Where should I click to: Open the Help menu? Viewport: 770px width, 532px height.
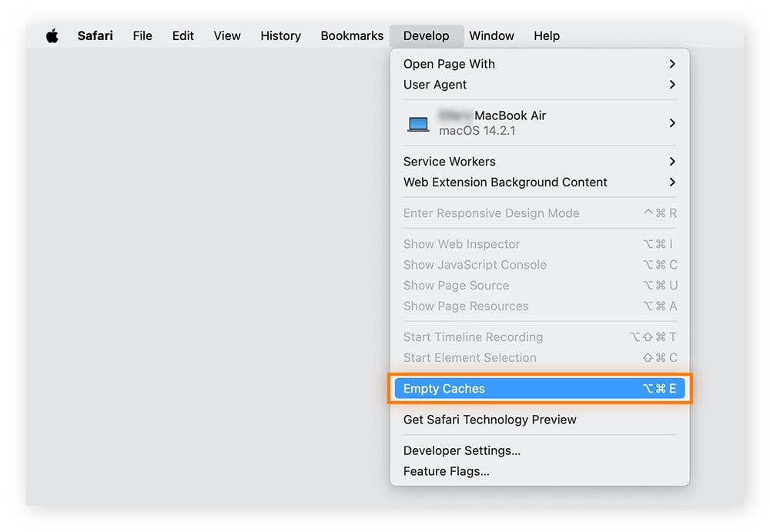click(x=547, y=36)
